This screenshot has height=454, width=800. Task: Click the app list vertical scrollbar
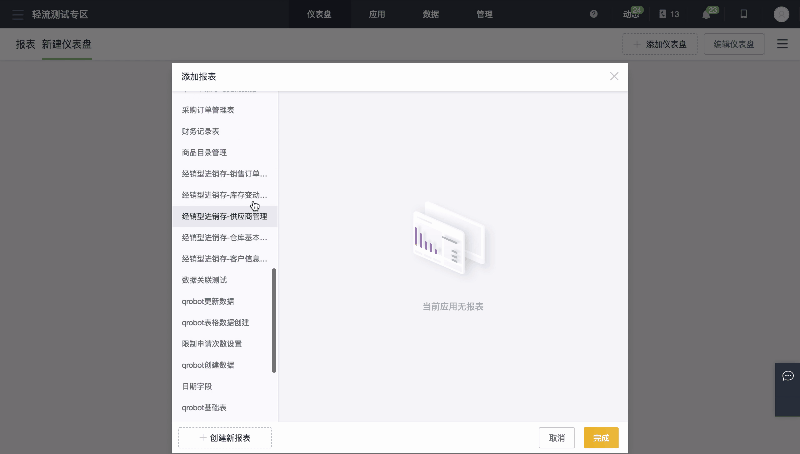coord(274,320)
